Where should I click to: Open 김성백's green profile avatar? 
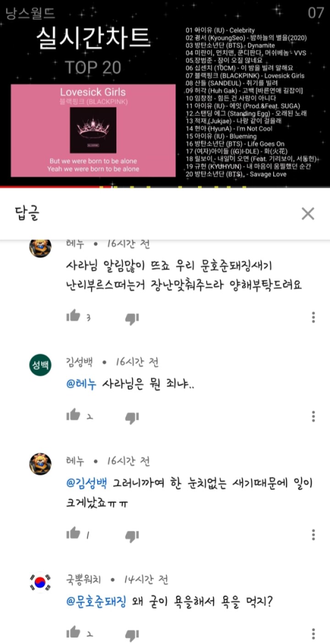(x=40, y=365)
